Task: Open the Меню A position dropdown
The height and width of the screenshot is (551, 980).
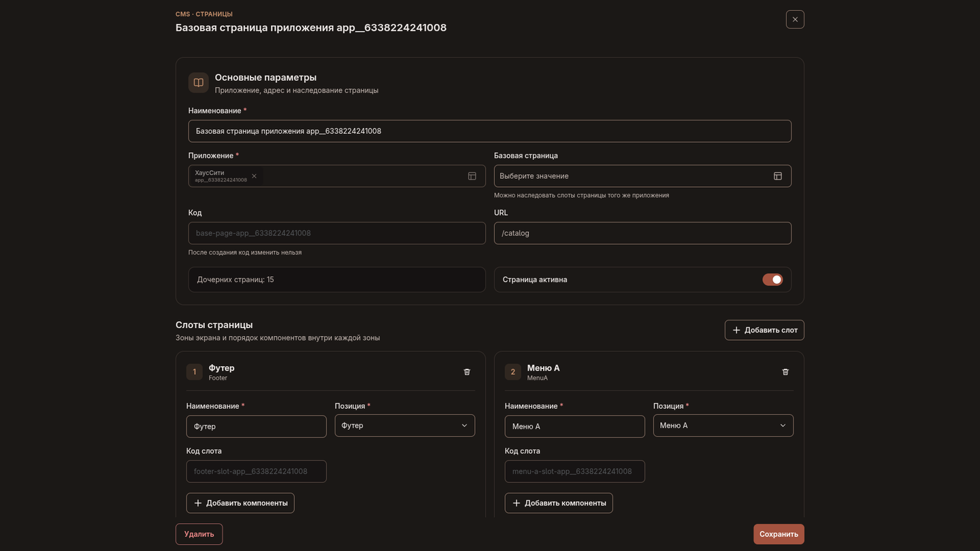Action: 723,426
